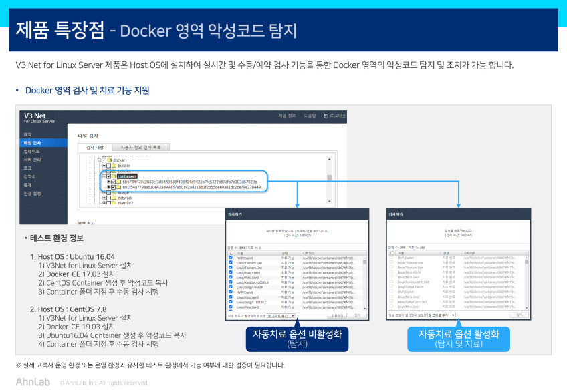Viewport: 567px width, 392px height.
Task: Expand the 6b674ff470c container node
Action: coord(108,182)
